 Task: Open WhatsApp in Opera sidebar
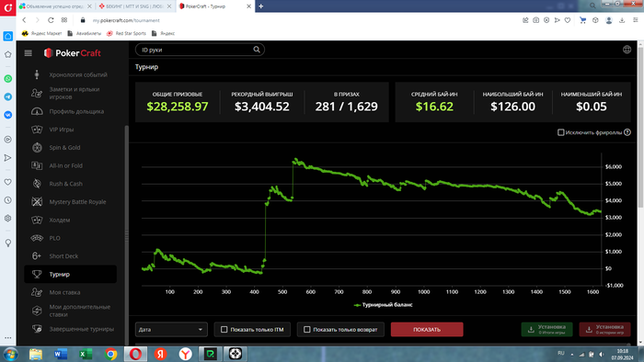pyautogui.click(x=7, y=79)
